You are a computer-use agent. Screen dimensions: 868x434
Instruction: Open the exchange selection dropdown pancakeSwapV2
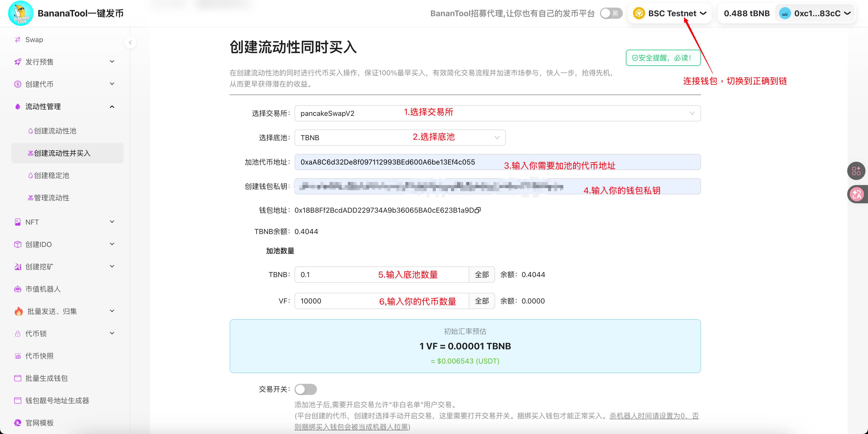pyautogui.click(x=497, y=113)
